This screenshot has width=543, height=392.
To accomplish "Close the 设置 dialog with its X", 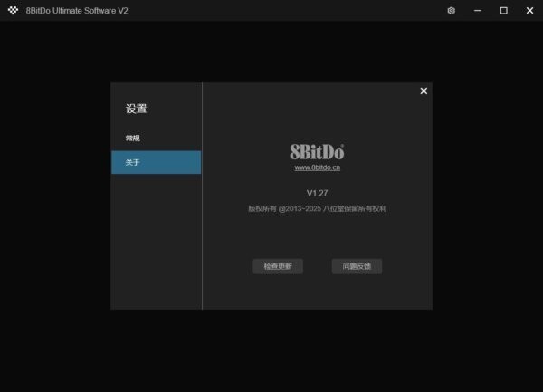I will coord(424,91).
